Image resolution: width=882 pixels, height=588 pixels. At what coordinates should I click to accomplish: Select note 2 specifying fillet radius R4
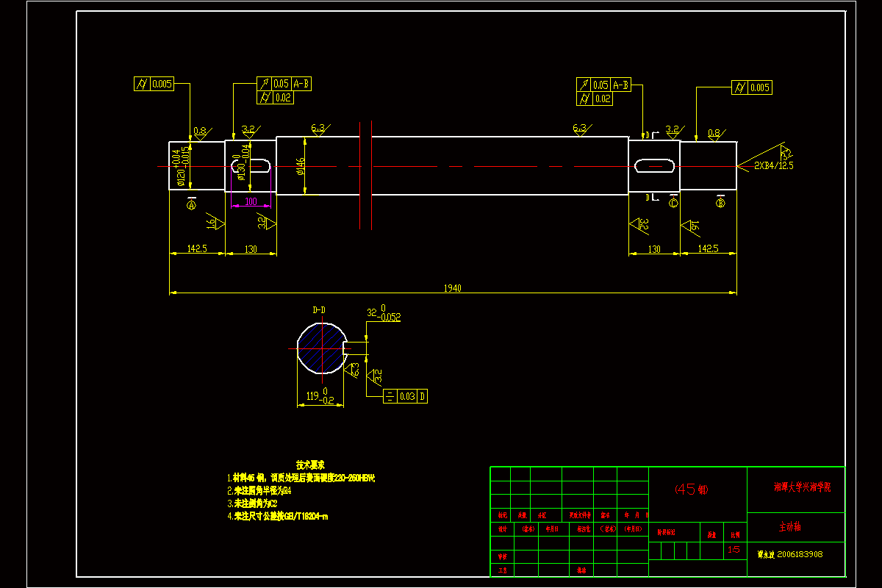pyautogui.click(x=259, y=490)
